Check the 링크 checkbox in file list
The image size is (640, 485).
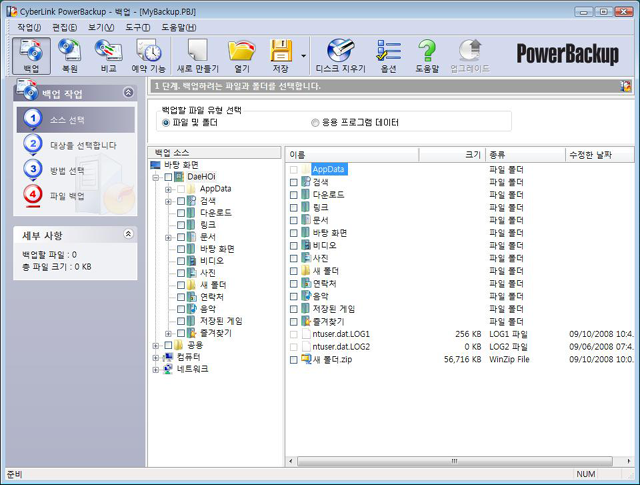click(x=293, y=208)
